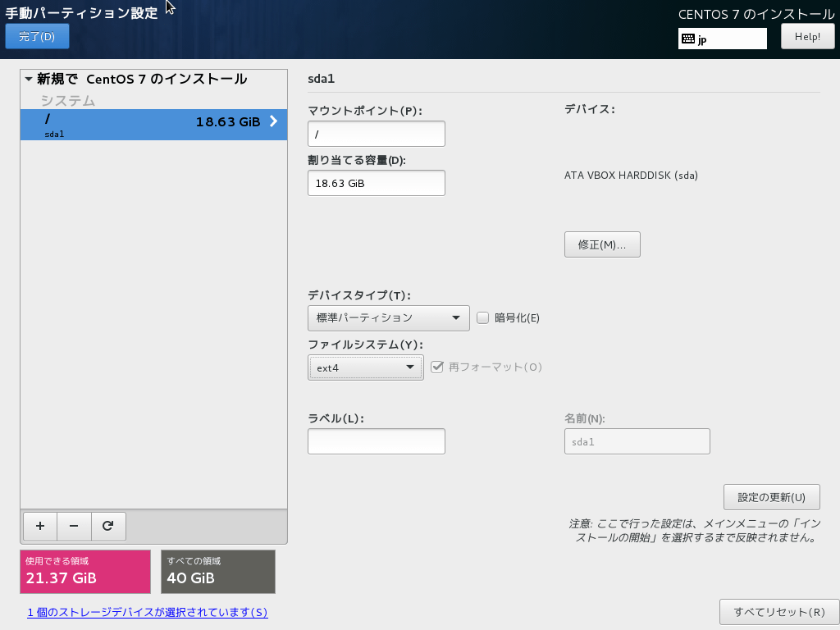The width and height of the screenshot is (840, 630).
Task: Apply changes with the 設定の更新(U) button
Action: pyautogui.click(x=770, y=496)
